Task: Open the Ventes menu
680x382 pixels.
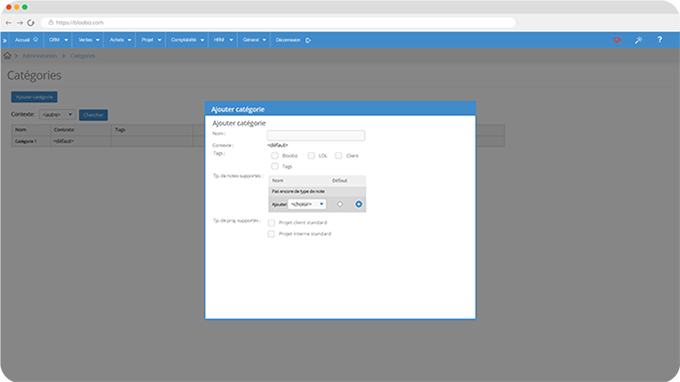Action: [x=88, y=40]
